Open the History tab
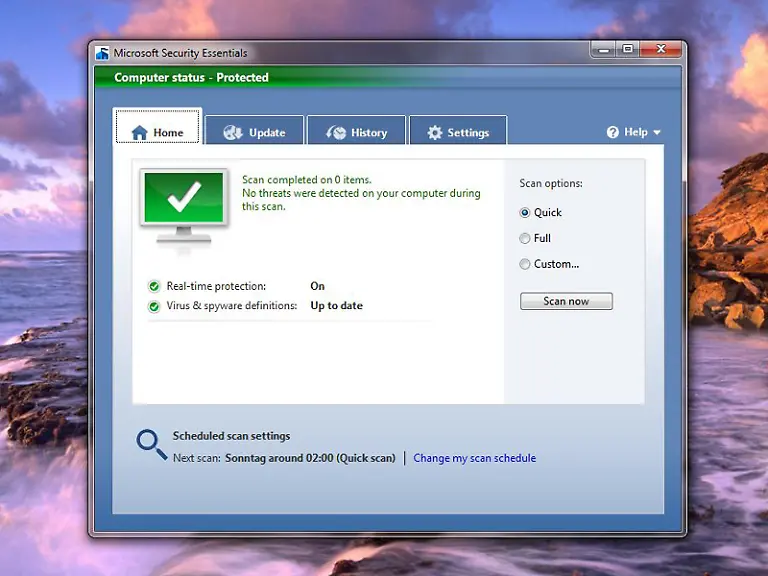Screen dimensions: 768x576 [x=357, y=133]
